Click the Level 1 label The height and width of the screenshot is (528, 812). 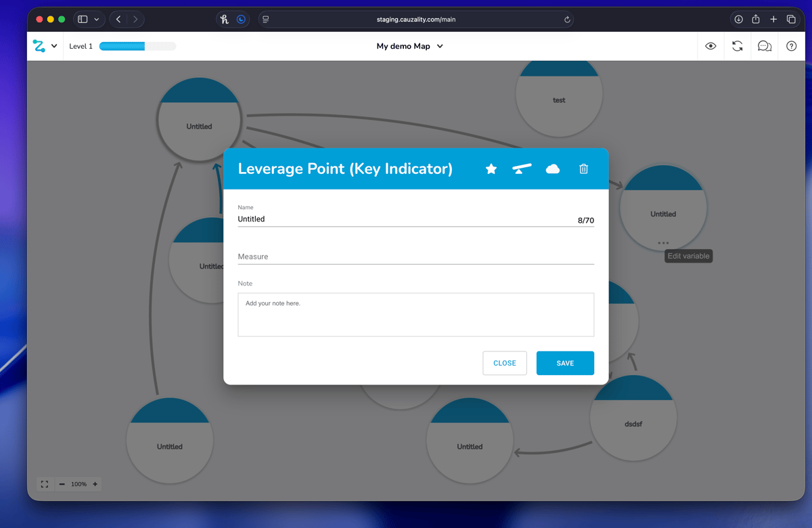pos(81,46)
